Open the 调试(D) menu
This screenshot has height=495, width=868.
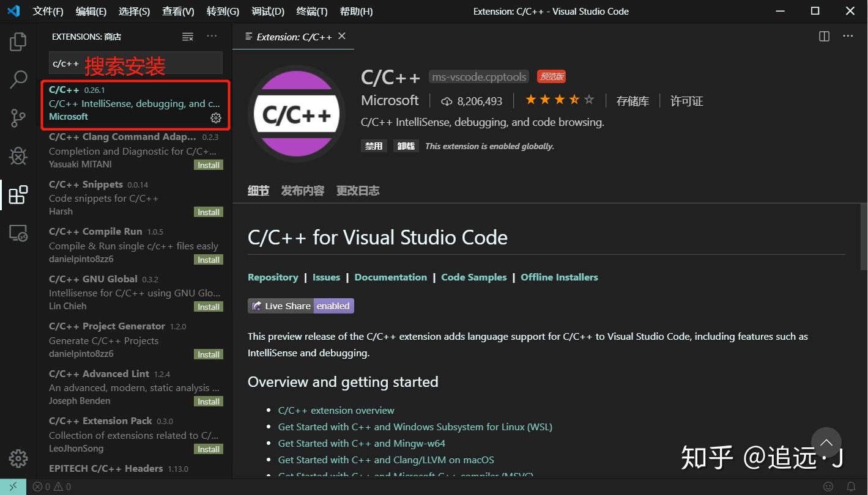[268, 11]
